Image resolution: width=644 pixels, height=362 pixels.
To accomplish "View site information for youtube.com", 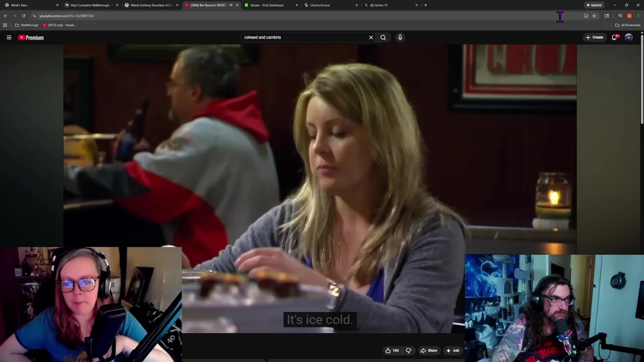I will [x=34, y=16].
